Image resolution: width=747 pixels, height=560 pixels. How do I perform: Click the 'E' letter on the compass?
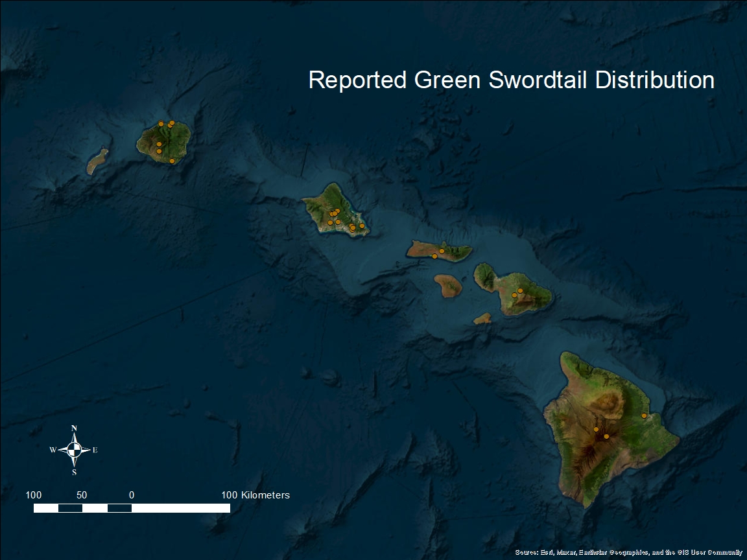(x=95, y=450)
